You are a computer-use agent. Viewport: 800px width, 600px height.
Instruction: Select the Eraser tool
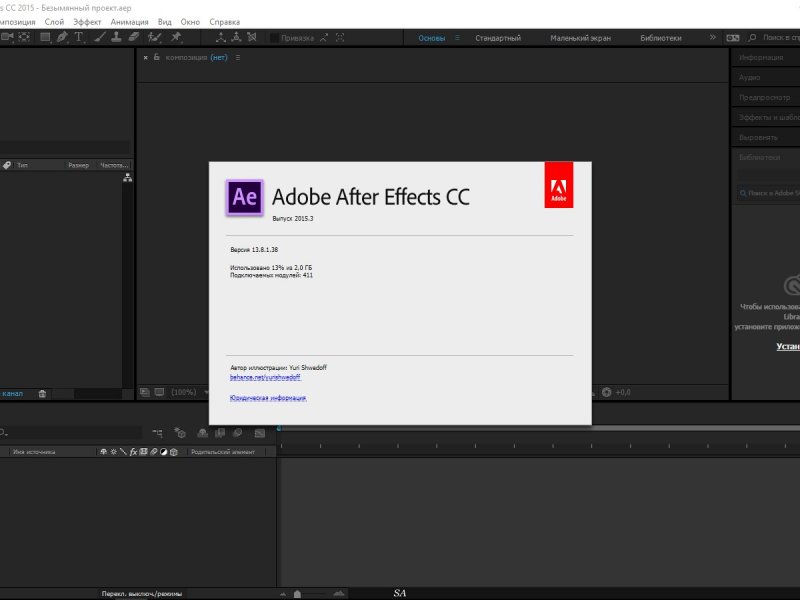click(134, 37)
